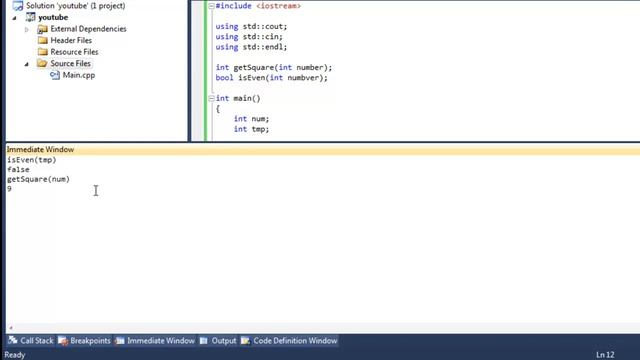Select the youtube project label
The image size is (640, 360).
[53, 17]
